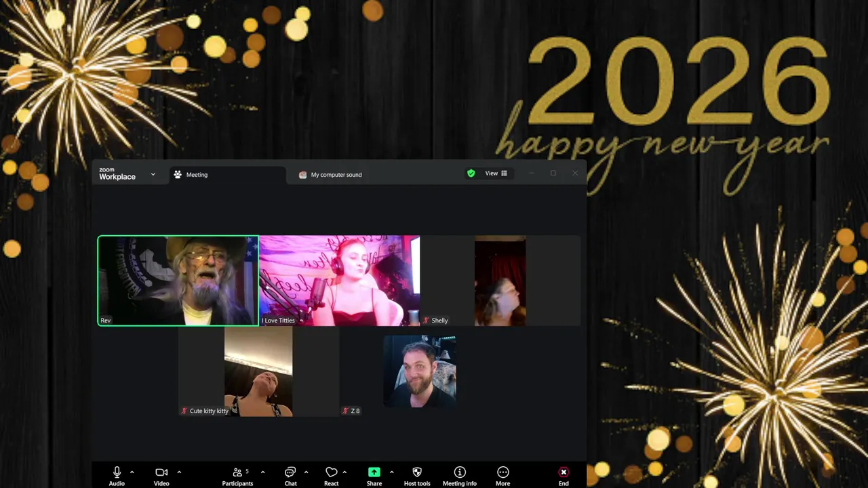Expand video options arrow next to Video
This screenshot has width=868, height=488.
pos(179,472)
